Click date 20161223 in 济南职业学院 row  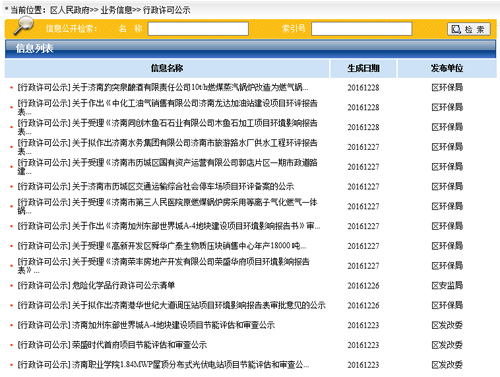(363, 365)
